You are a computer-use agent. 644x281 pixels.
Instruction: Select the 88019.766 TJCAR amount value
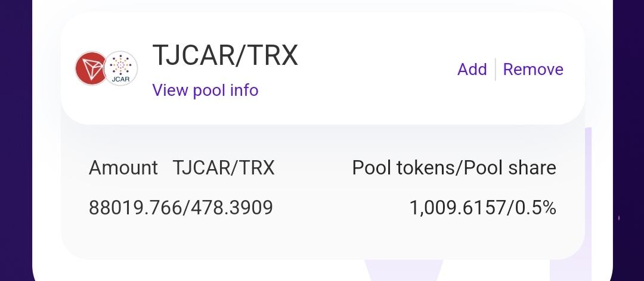point(135,208)
